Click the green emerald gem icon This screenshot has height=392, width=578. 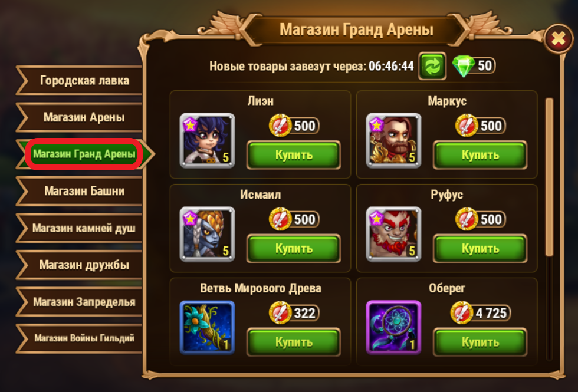click(464, 66)
